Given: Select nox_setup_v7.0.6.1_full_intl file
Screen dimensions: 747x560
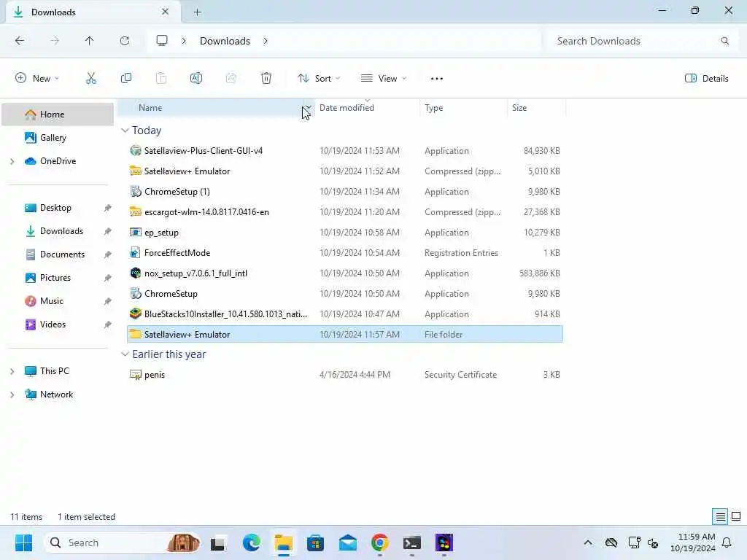Looking at the screenshot, I should point(345,274).
